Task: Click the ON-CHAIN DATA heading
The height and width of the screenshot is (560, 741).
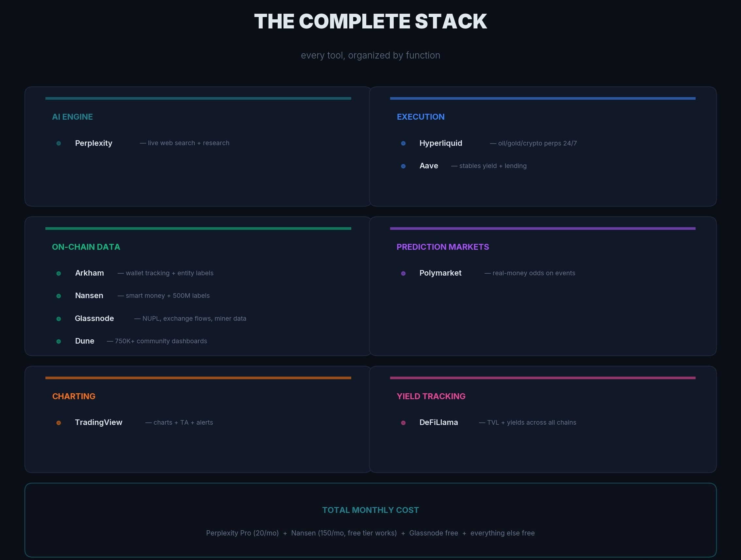Action: click(x=86, y=247)
